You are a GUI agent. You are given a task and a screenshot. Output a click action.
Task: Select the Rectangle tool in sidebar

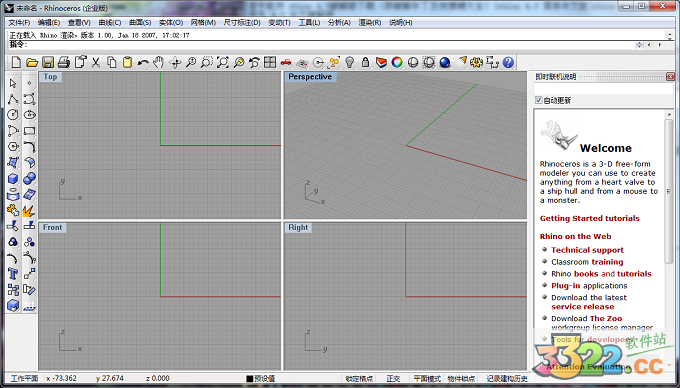tap(29, 130)
